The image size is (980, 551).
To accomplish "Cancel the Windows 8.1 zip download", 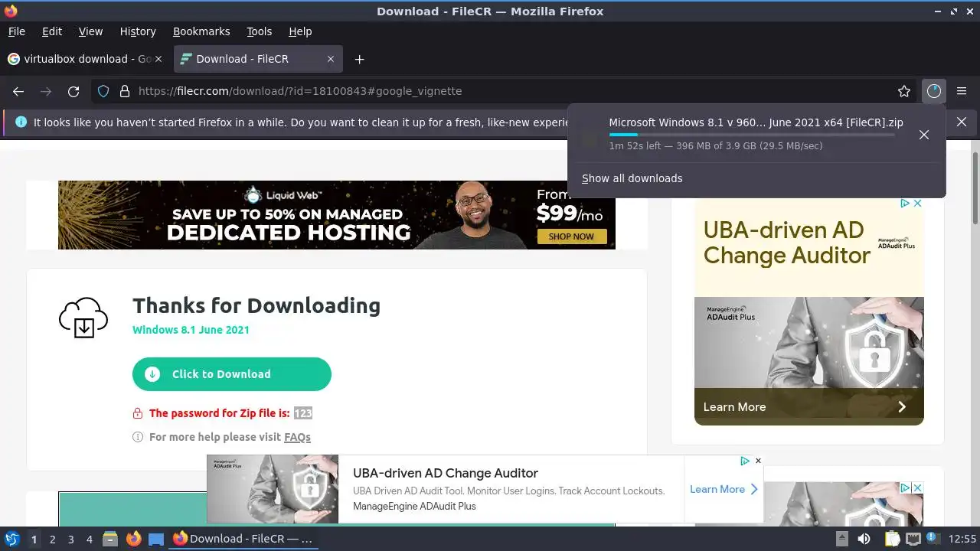I will click(924, 135).
